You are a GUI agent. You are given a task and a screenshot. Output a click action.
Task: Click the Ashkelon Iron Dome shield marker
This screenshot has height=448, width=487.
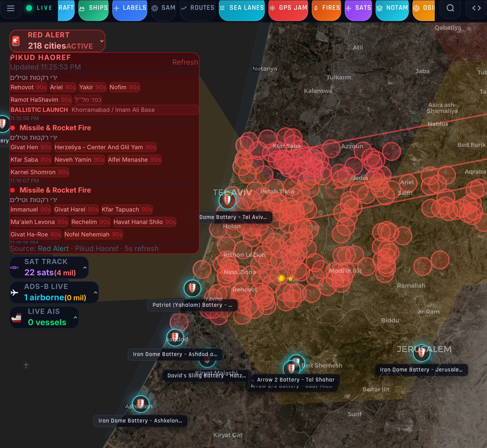click(x=140, y=404)
